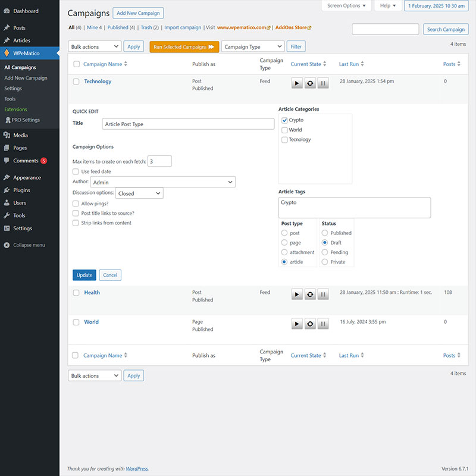The image size is (476, 476).
Task: Uncheck the Crypto article category
Action: 284,120
